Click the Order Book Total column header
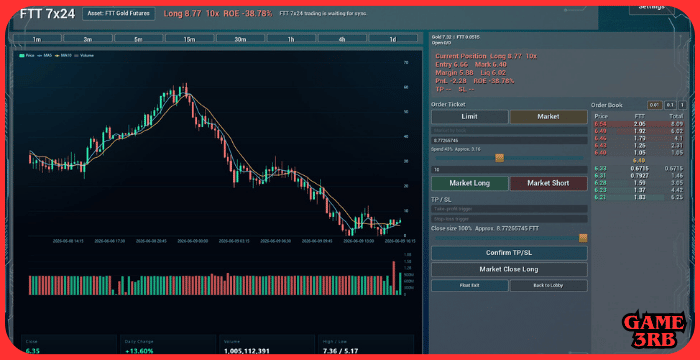The width and height of the screenshot is (700, 360). click(676, 116)
